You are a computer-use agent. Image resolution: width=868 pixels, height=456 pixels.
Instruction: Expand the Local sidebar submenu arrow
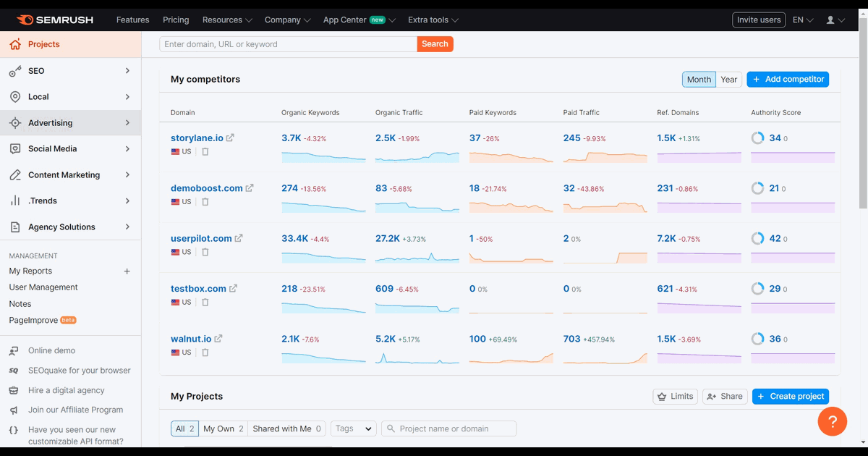click(127, 97)
